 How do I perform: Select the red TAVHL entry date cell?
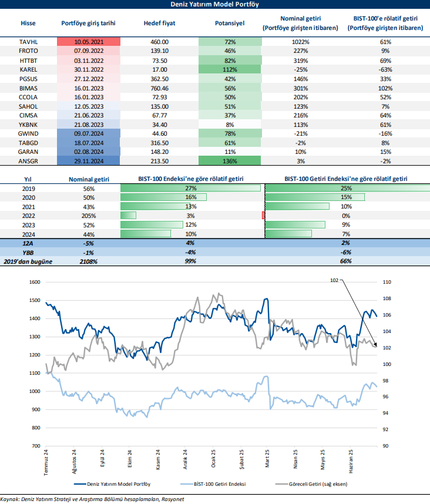[x=89, y=42]
